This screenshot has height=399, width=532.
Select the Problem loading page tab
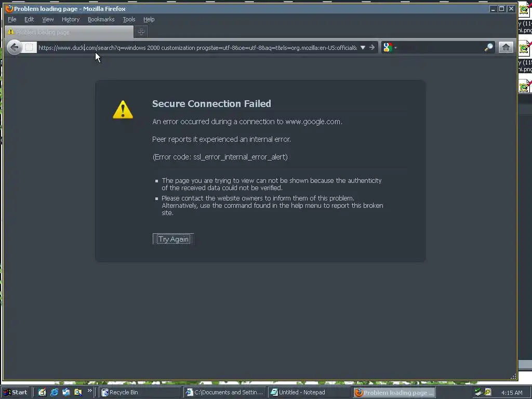(69, 32)
